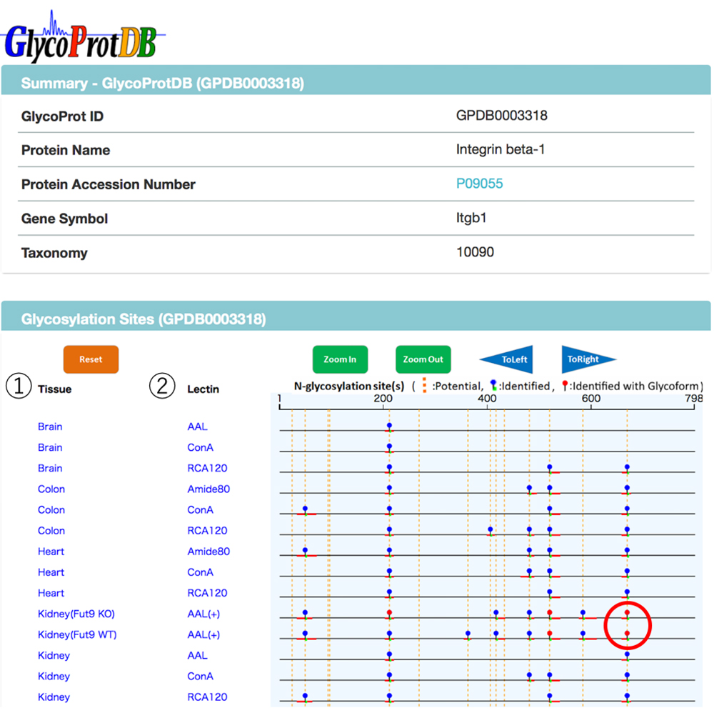
Task: Click the red glycoform marker near residue 200, Kidney(Fut9 KO) row
Action: coord(389,613)
